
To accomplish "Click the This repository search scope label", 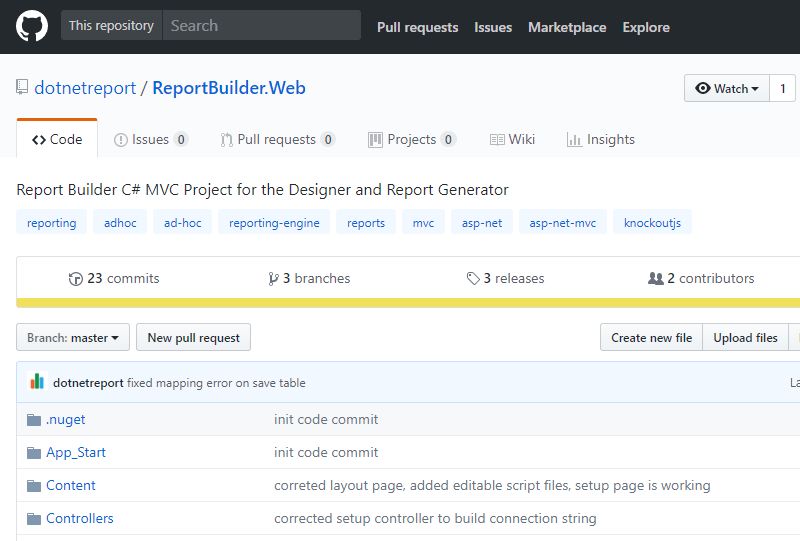I will point(111,26).
